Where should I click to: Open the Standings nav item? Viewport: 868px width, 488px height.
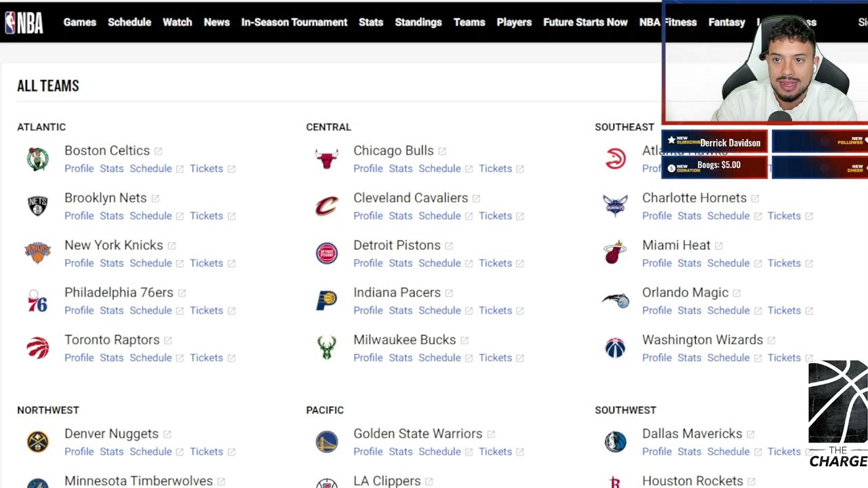point(418,22)
